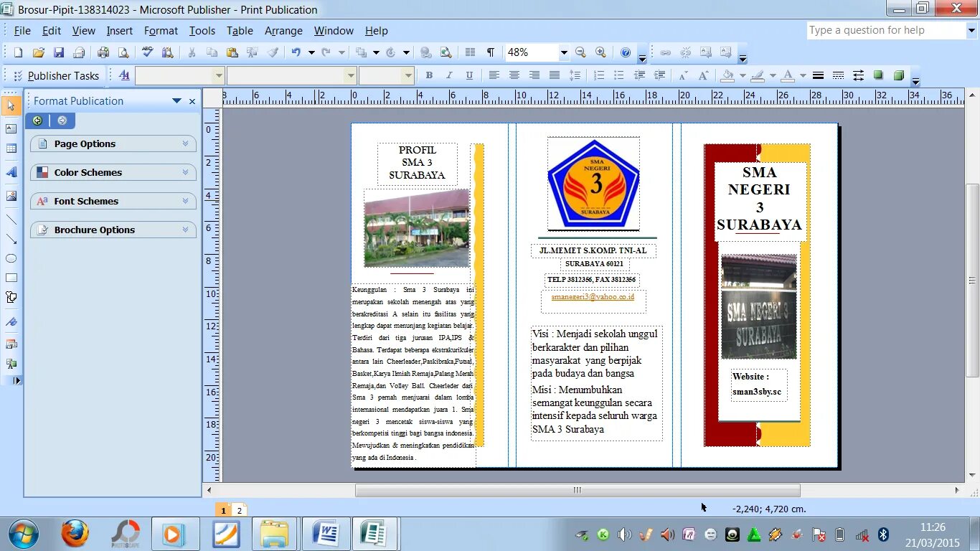Click the Print icon
Screen dimensions: 980x551
tap(103, 52)
